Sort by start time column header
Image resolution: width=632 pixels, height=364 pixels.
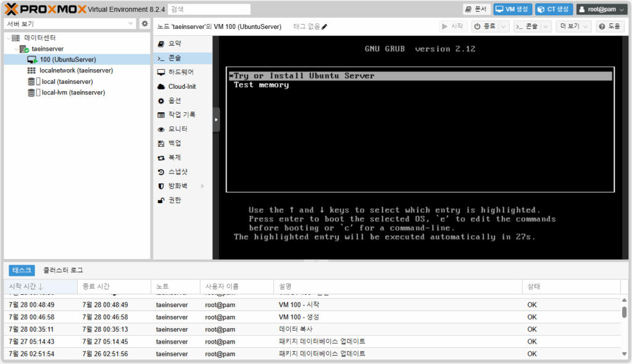tap(41, 286)
